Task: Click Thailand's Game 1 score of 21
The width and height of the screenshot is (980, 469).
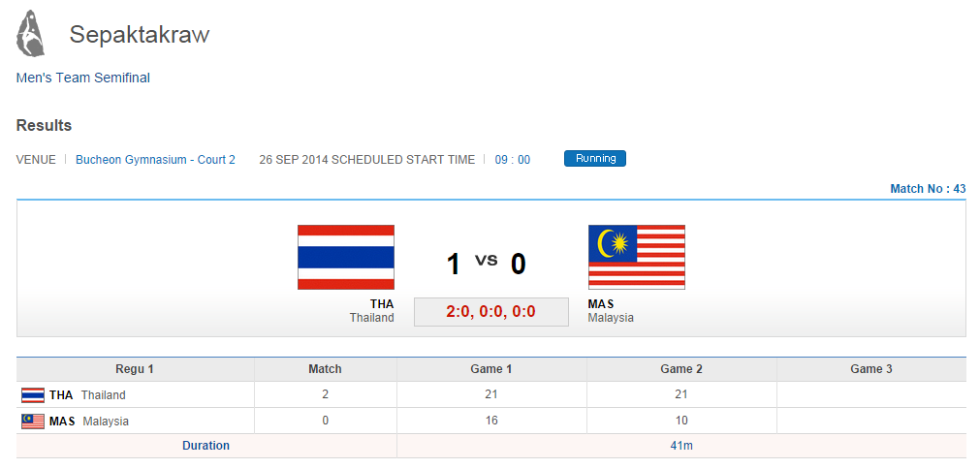Action: (x=491, y=395)
